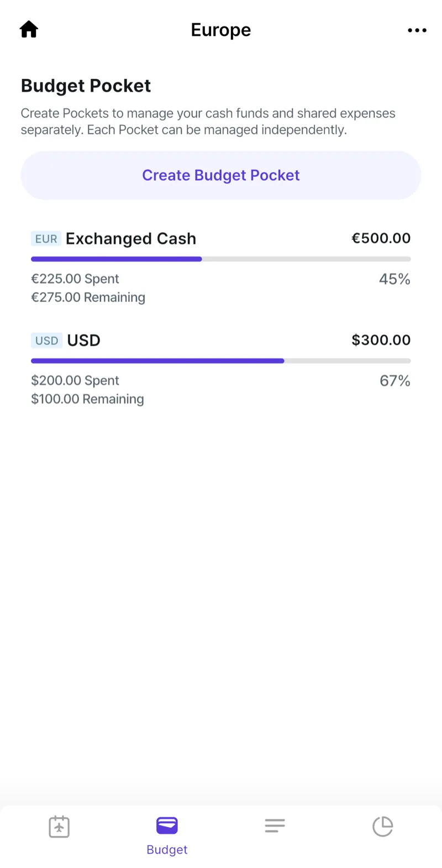Select the 45% spent indicator
Viewport: 442px width, 868px height.
point(394,279)
